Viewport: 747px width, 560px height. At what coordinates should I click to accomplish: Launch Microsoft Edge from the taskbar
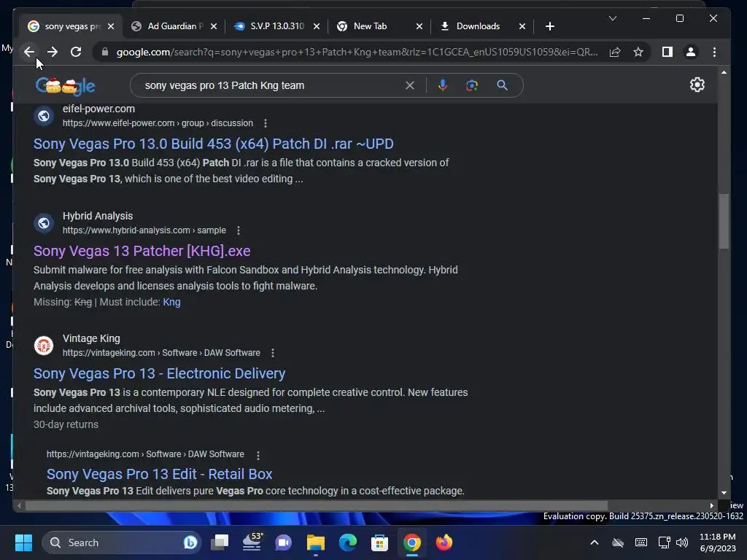[x=348, y=542]
